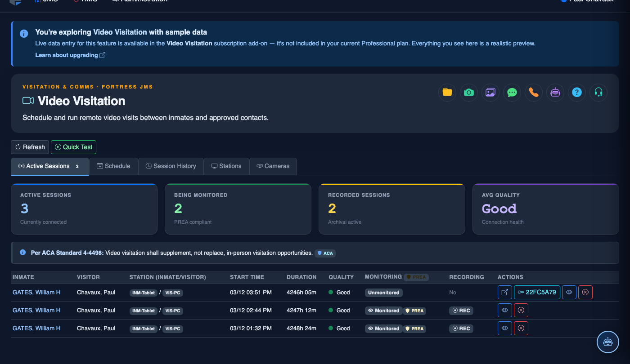This screenshot has width=630, height=364.
Task: Click the Unmonitored status badge
Action: [384, 293]
